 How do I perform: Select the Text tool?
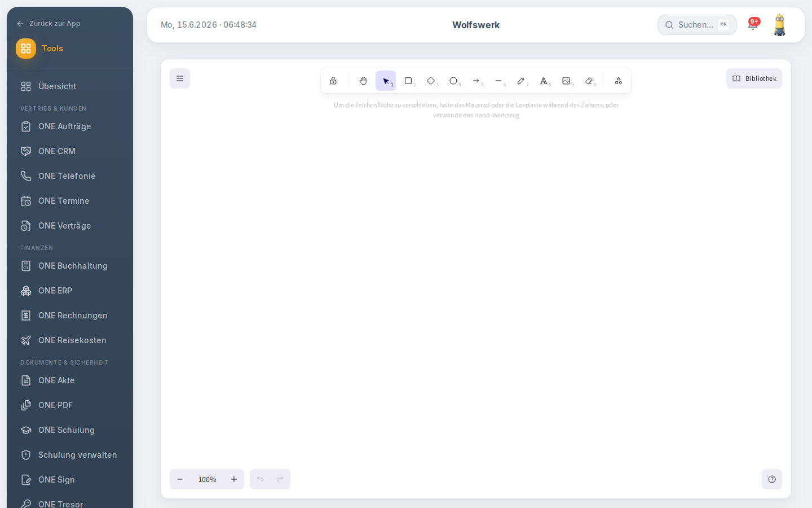[544, 81]
